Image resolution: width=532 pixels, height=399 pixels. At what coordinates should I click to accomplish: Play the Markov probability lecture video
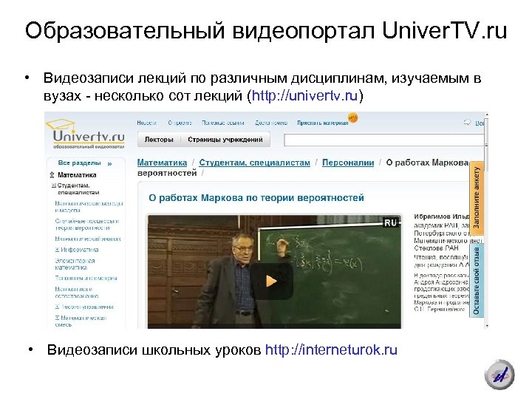click(x=271, y=281)
